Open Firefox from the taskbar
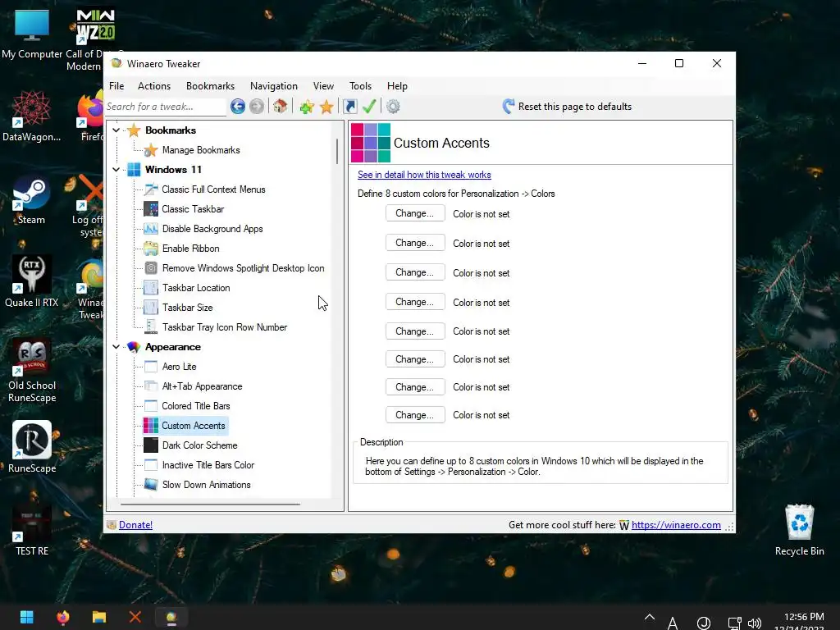840x630 pixels. coord(63,617)
